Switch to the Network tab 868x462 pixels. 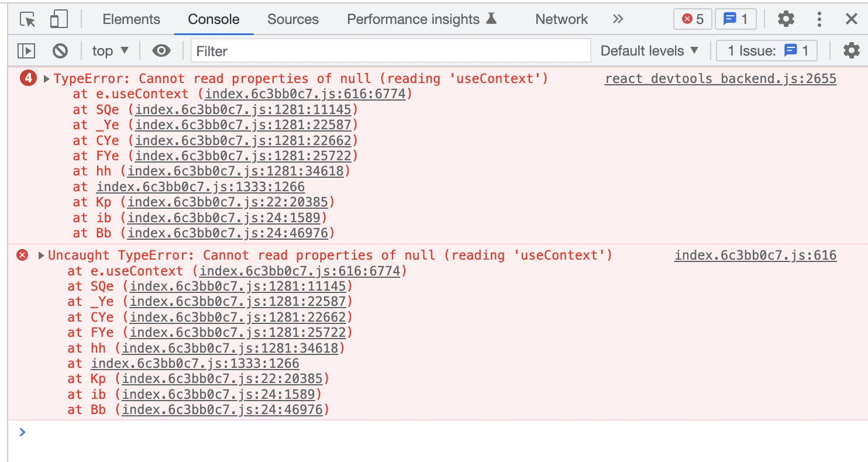click(x=560, y=19)
